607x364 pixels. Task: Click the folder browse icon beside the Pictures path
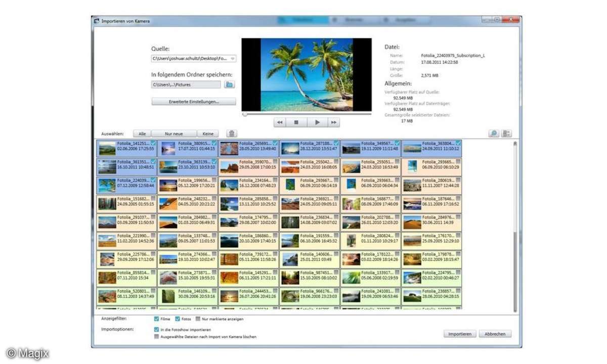(230, 84)
